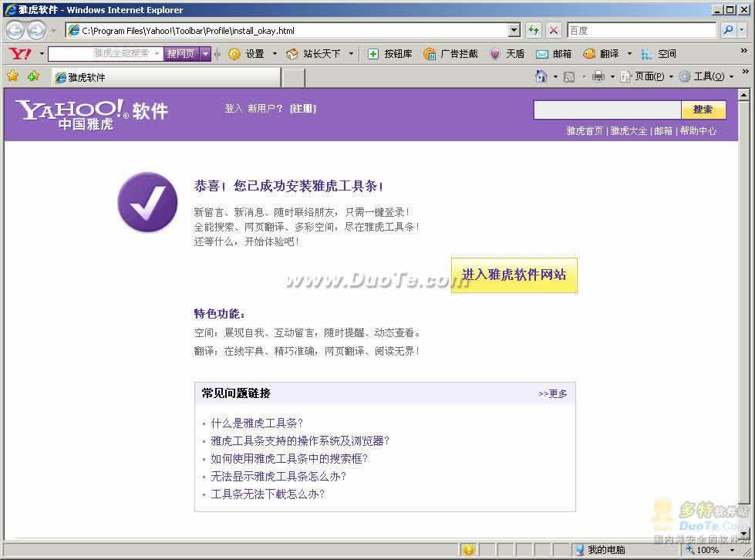Screen dimensions: 755x560
Task: Click the Favorites star icon
Action: [x=13, y=76]
